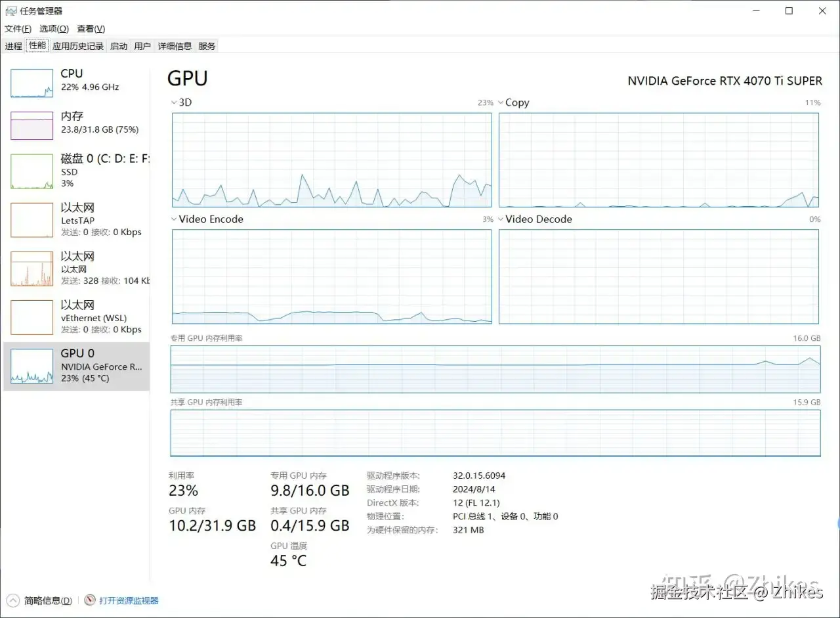Click the PCI 总线 1 location text
Image resolution: width=840 pixels, height=618 pixels.
(505, 516)
